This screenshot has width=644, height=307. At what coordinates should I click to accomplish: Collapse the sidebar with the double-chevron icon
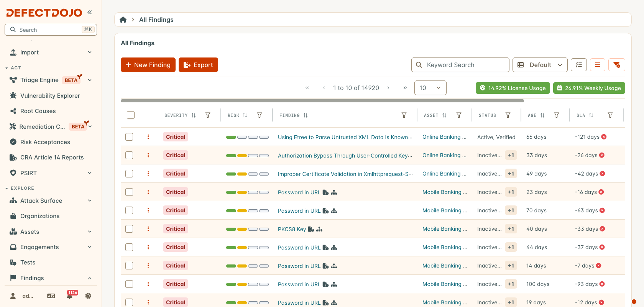pos(89,12)
